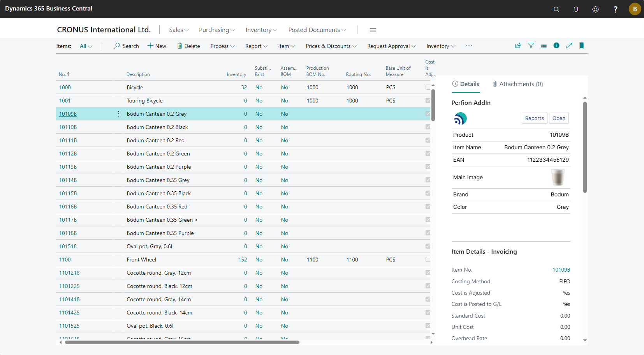Toggle Cost is Adjusted checkbox for Front Wheel
The width and height of the screenshot is (644, 355).
pyautogui.click(x=428, y=260)
